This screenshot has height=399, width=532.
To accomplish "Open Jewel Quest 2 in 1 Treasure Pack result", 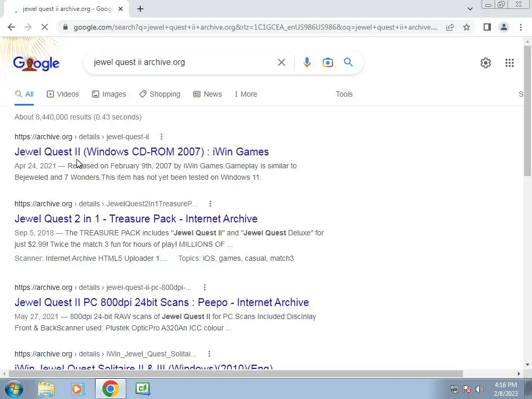I will tap(136, 219).
